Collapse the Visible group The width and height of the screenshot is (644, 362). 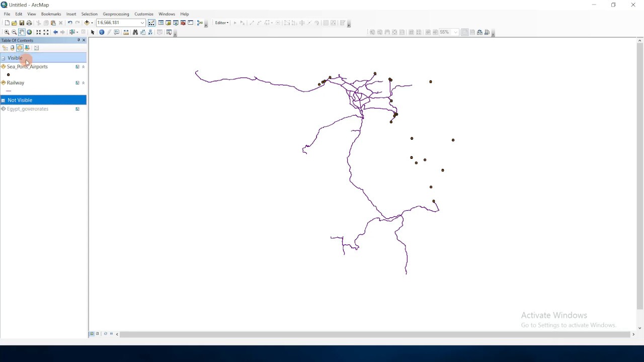click(3, 58)
